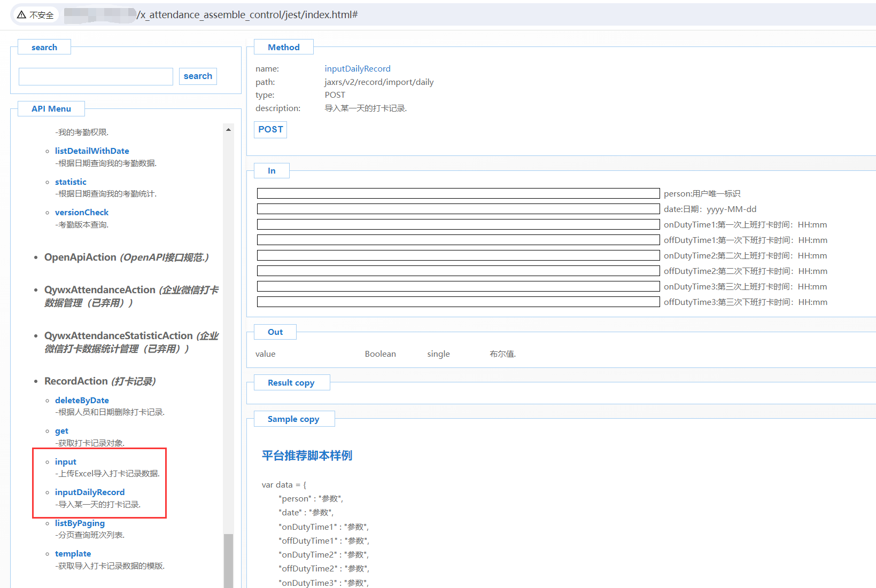Click the onDutyTime1 input field

(458, 224)
